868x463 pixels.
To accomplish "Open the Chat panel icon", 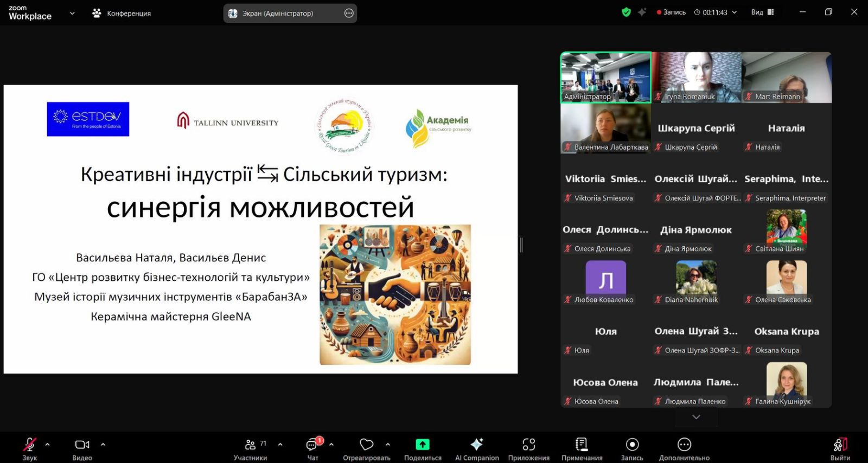I will click(x=312, y=445).
